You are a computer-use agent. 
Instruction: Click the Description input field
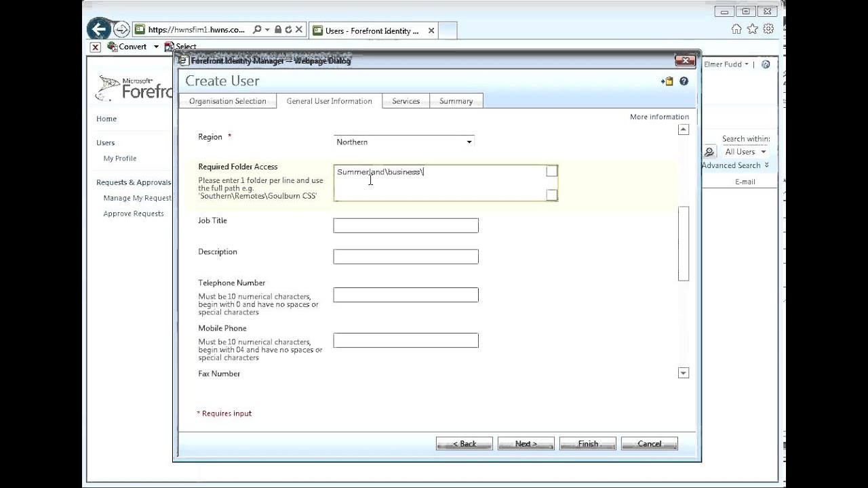[x=406, y=257]
